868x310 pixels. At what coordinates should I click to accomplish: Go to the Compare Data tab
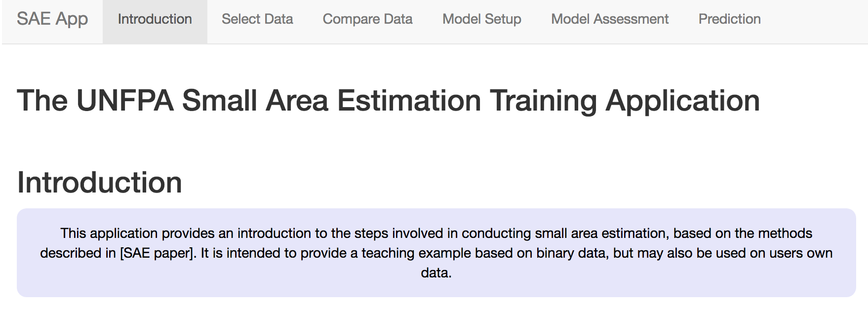[x=367, y=19]
